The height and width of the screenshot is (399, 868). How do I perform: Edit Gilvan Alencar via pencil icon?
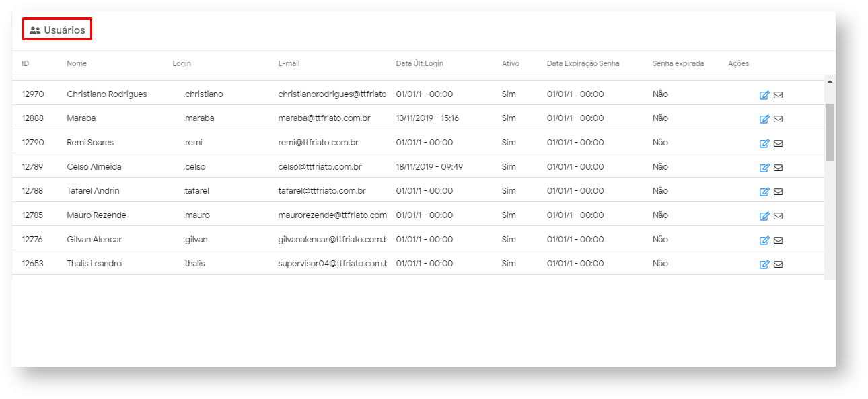pos(764,240)
